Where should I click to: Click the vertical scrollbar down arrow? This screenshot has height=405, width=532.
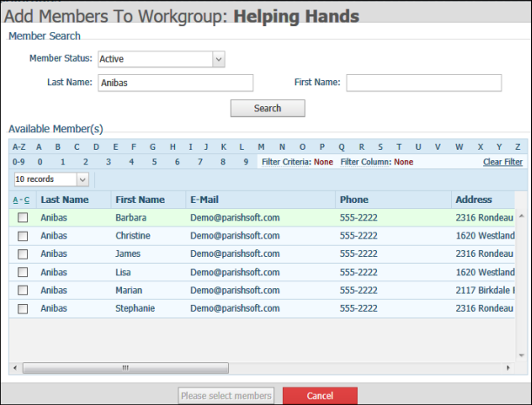(x=522, y=355)
